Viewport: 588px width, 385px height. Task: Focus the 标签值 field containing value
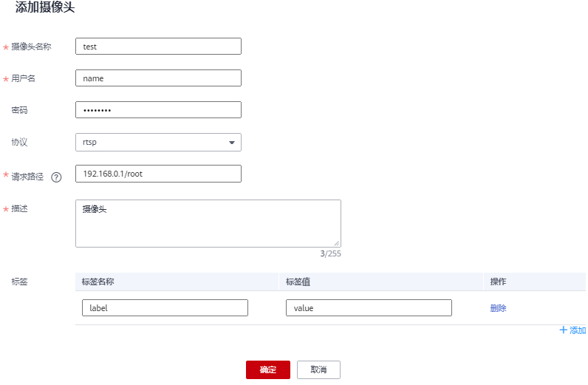coord(369,307)
